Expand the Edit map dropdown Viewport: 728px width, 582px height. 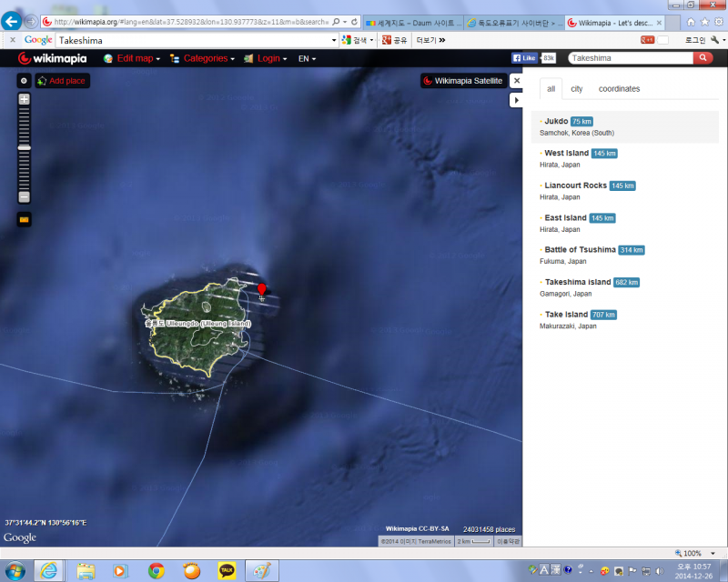137,58
